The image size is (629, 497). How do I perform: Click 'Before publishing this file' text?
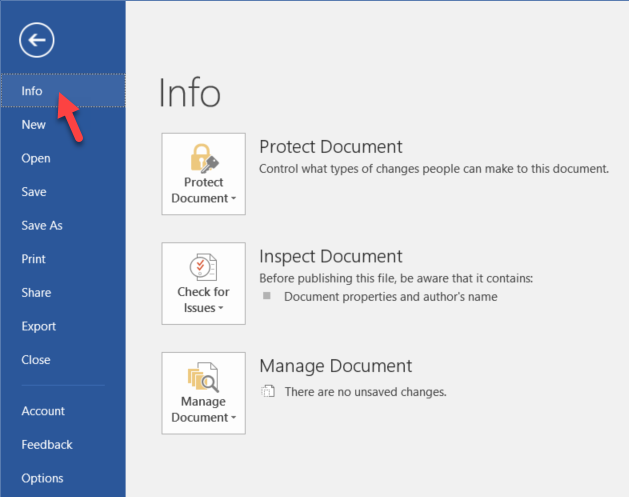[396, 278]
